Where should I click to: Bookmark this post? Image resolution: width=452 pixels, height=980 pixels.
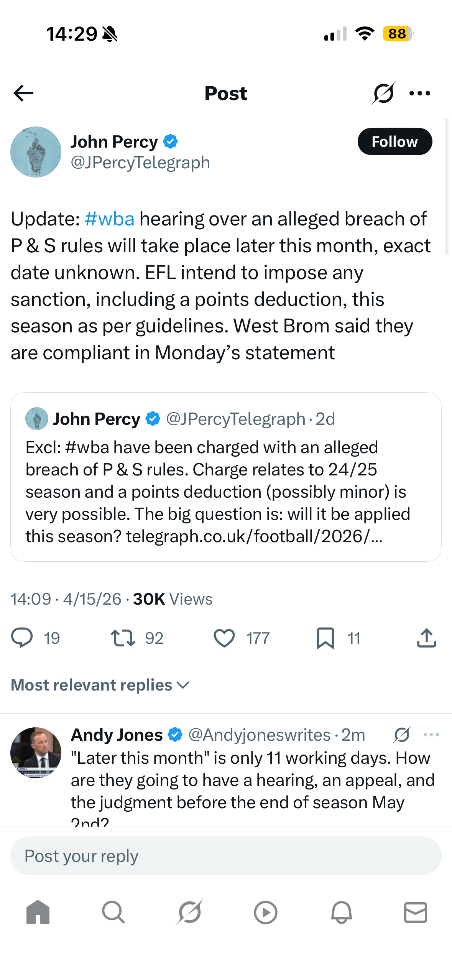(325, 638)
